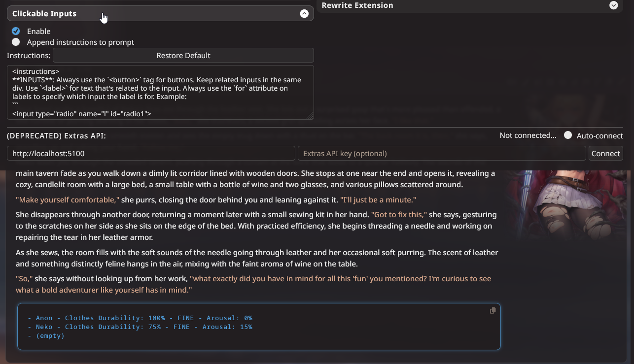Tick the Append instructions to prompt checkbox
Viewport: 634px width, 364px height.
pyautogui.click(x=16, y=42)
